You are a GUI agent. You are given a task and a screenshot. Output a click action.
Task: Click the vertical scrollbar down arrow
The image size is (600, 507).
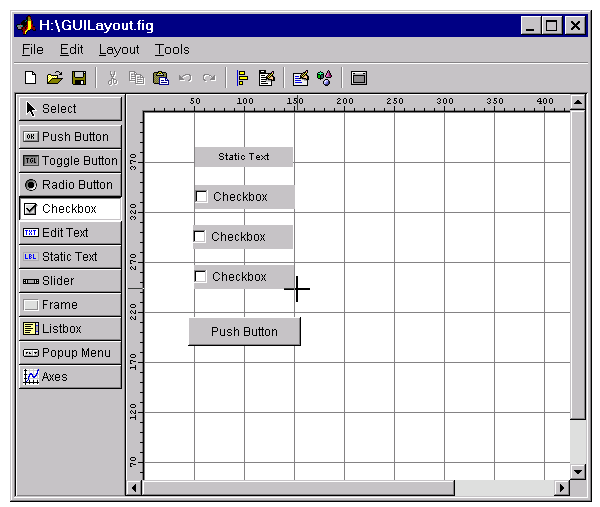click(578, 472)
